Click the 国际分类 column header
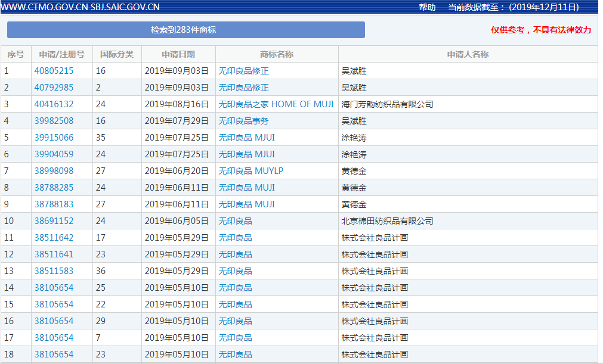603x364 pixels. (x=117, y=54)
